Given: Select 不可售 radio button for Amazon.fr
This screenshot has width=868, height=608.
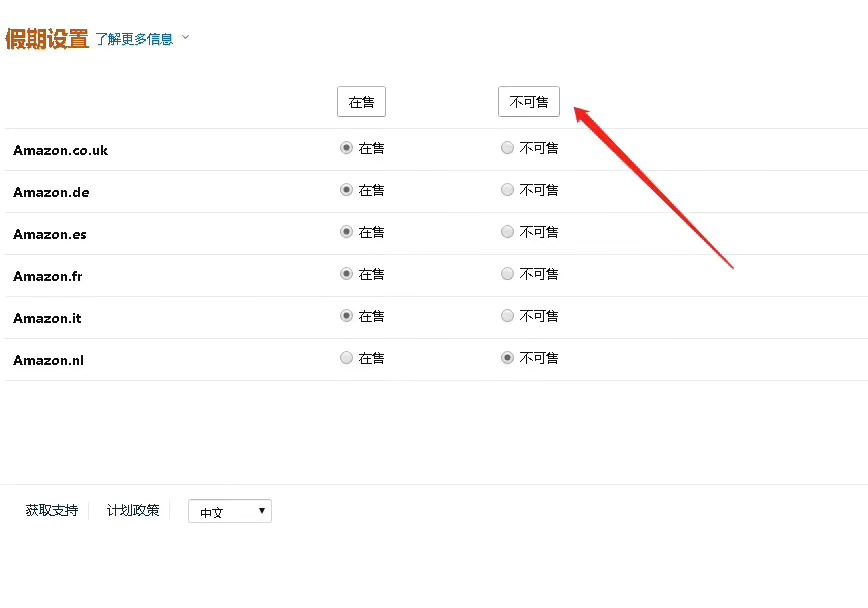Looking at the screenshot, I should 507,273.
